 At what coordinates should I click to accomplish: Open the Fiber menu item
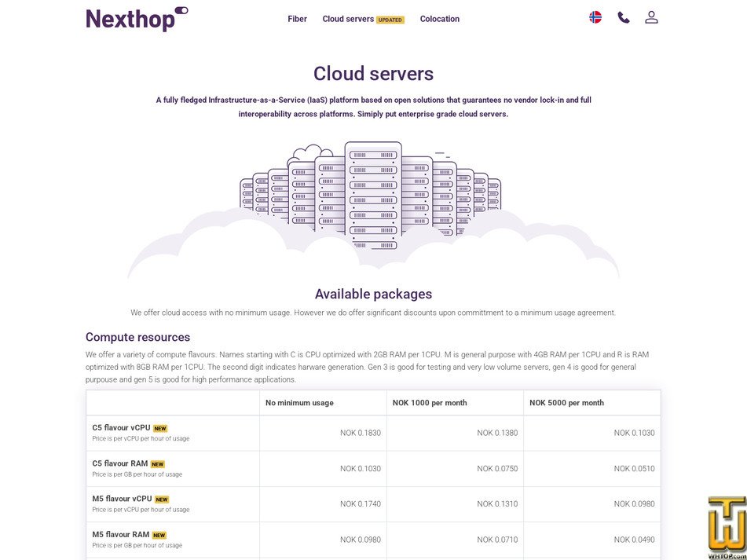[x=297, y=19]
